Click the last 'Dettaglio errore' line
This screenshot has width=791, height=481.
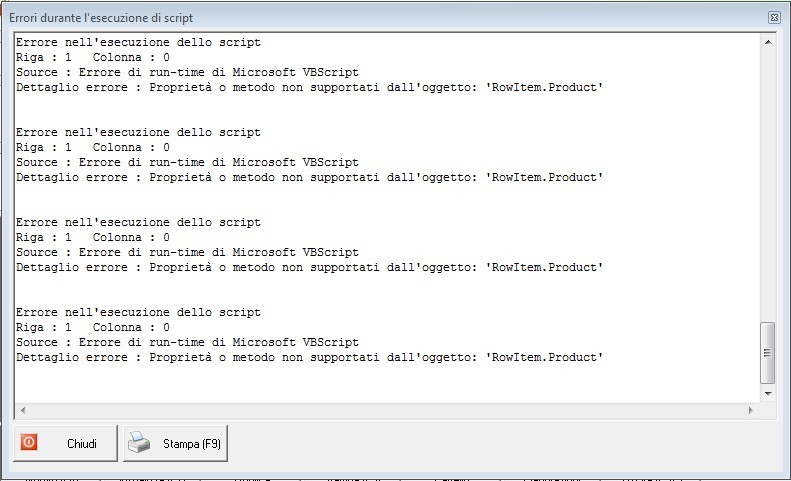(x=310, y=357)
